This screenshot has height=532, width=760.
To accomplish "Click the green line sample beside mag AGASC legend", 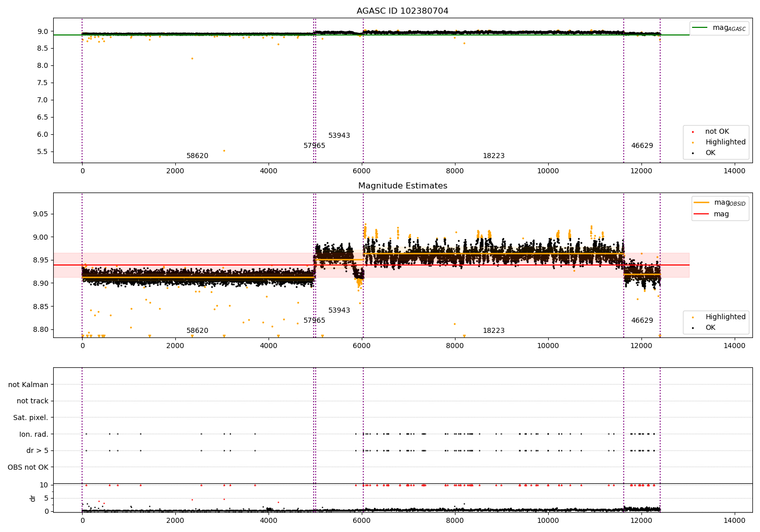I will (x=701, y=28).
